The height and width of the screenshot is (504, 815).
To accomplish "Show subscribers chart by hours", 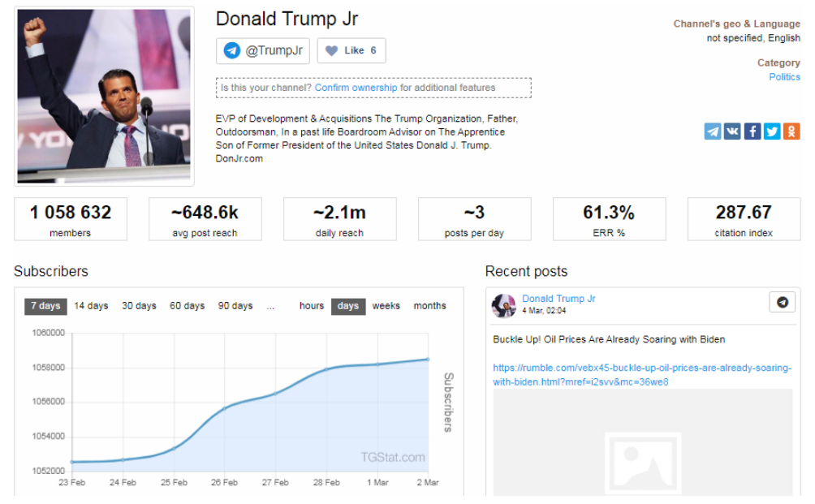I will click(312, 306).
